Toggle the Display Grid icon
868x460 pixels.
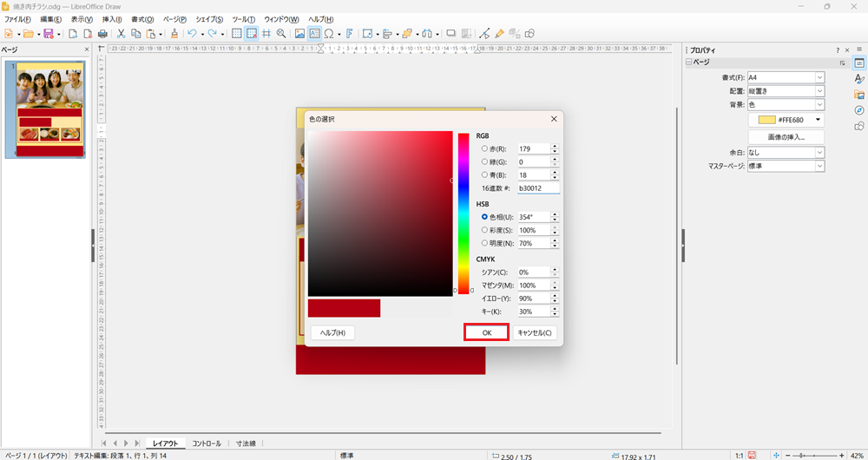pyautogui.click(x=236, y=34)
